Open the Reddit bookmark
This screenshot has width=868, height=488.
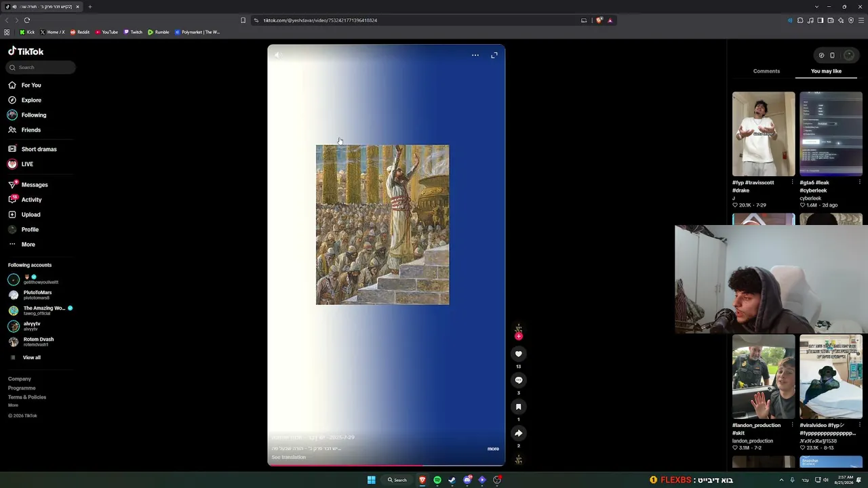click(x=80, y=32)
